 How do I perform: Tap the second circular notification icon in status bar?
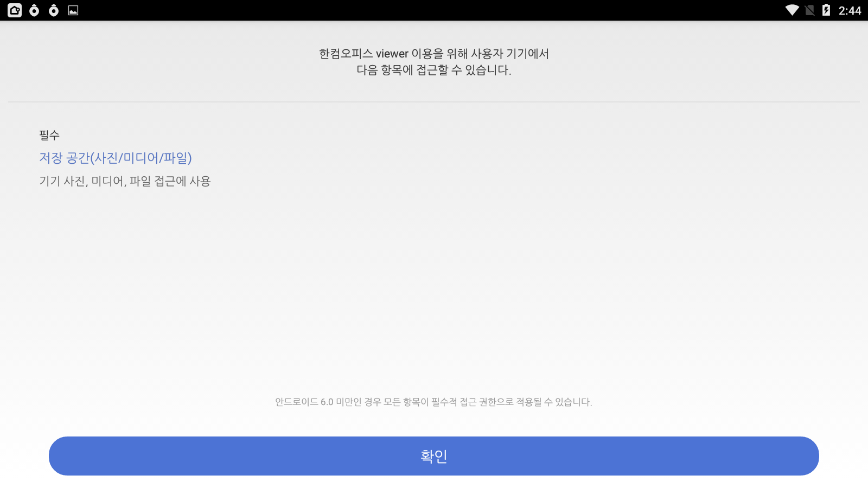[x=54, y=10]
